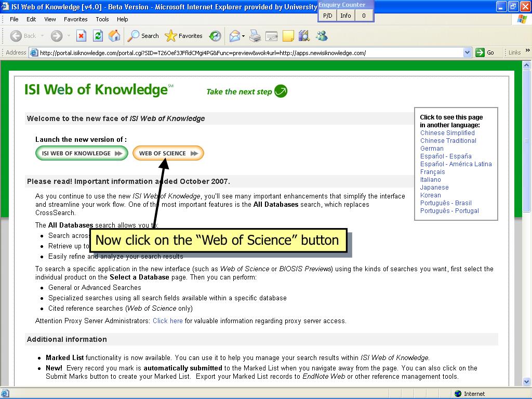The height and width of the screenshot is (399, 532).
Task: Click the Info button in Enquiry Counter
Action: pos(345,16)
